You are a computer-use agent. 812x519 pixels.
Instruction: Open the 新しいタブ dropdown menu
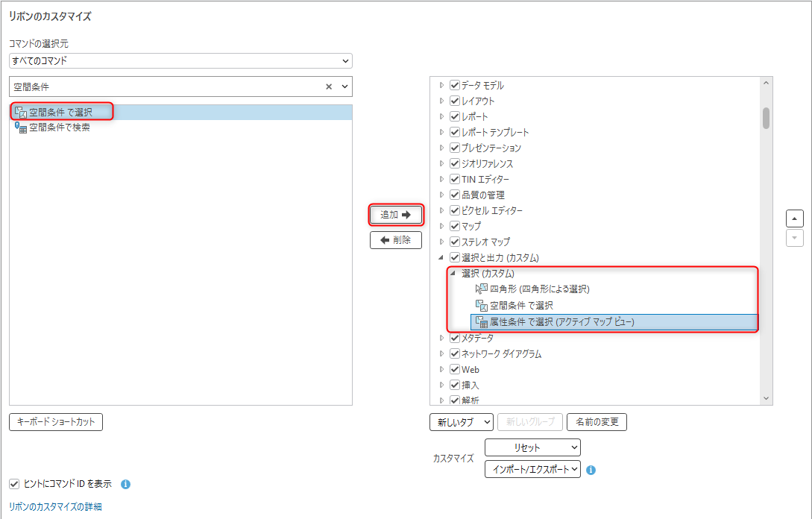pos(461,422)
